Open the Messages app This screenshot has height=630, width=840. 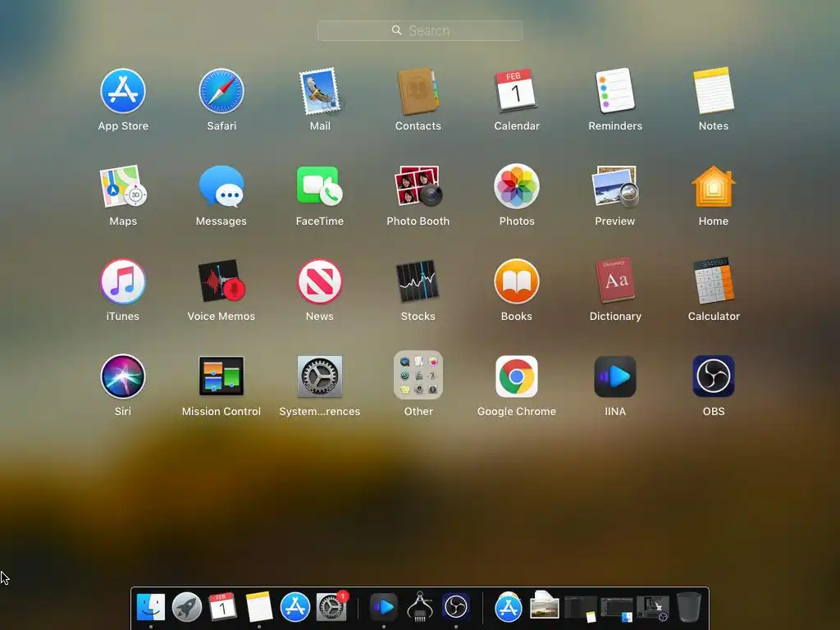click(221, 186)
